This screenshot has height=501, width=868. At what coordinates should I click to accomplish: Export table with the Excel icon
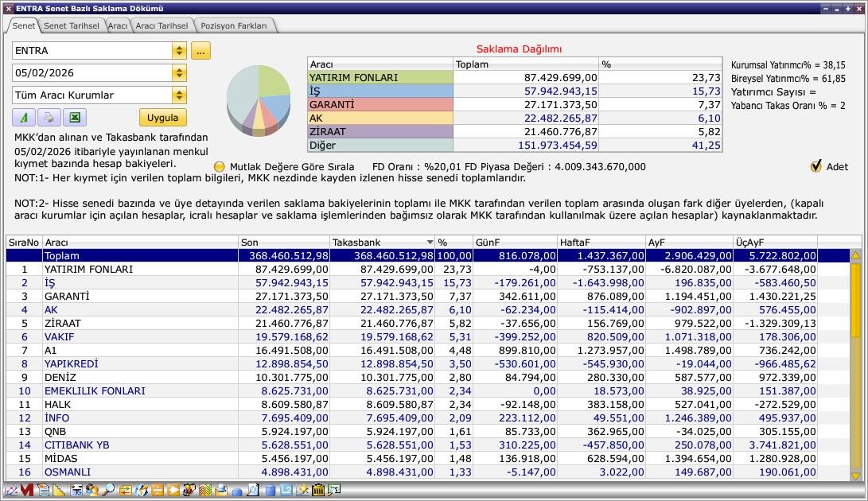74,118
